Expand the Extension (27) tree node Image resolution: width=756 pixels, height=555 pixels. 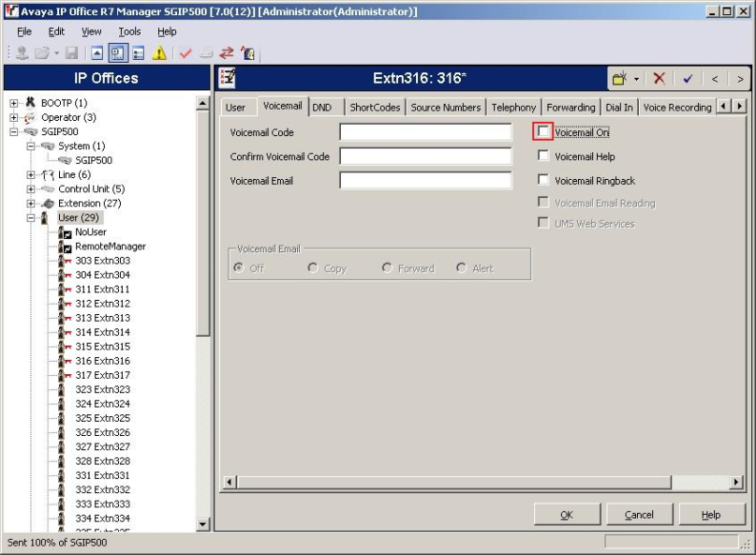pos(31,203)
